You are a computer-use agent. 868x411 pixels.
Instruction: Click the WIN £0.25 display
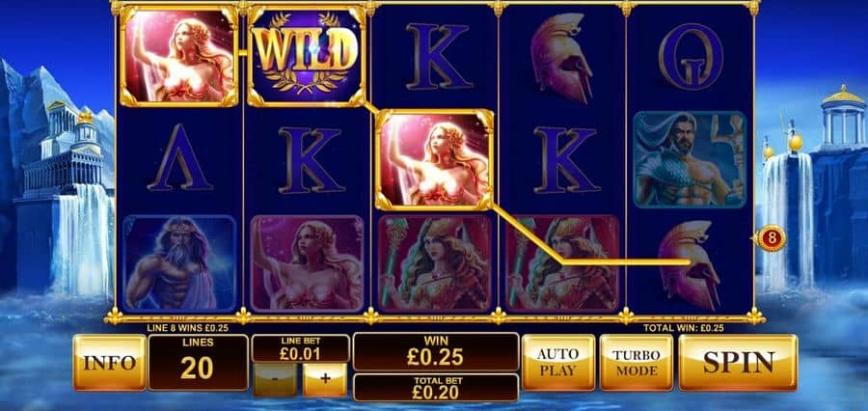pyautogui.click(x=435, y=352)
